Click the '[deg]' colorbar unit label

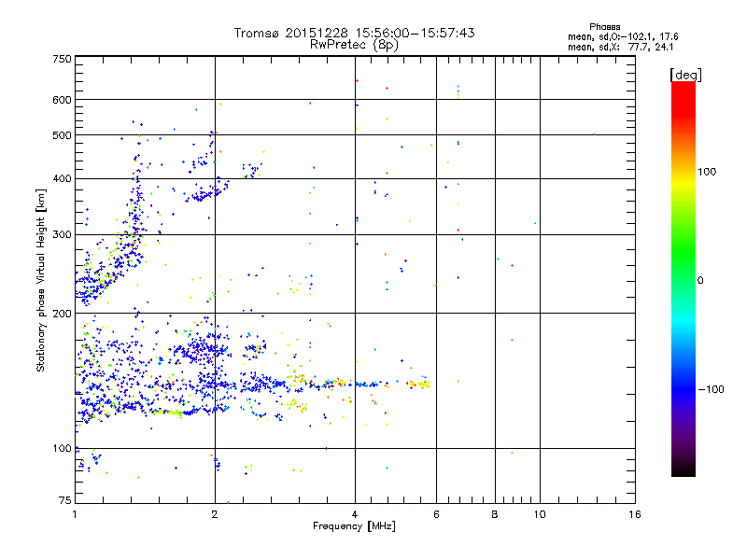coord(685,76)
